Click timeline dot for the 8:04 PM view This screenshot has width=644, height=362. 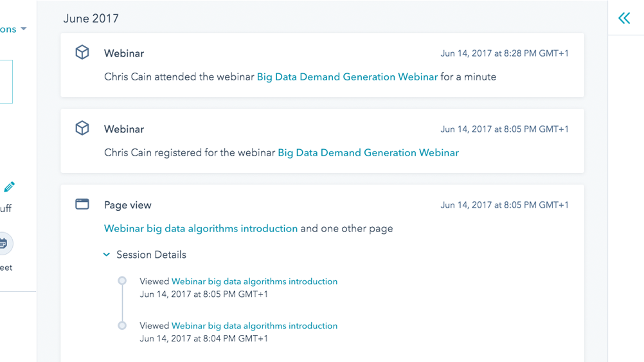[x=122, y=325]
